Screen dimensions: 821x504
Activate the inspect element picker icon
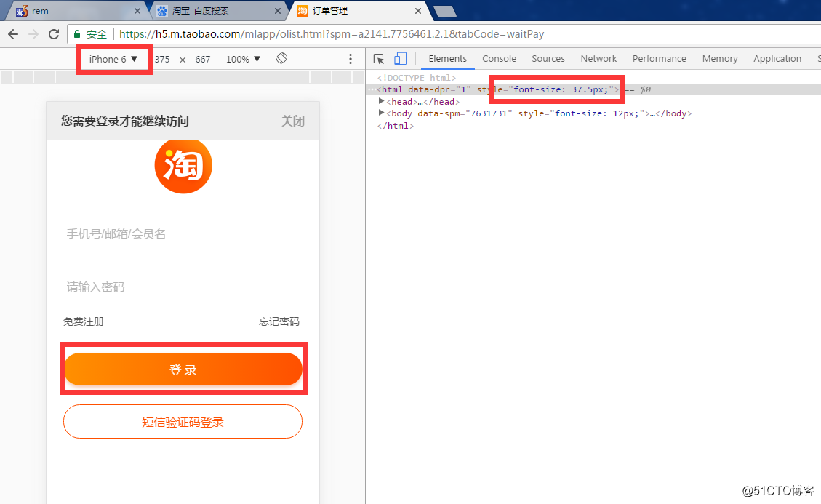[x=379, y=59]
